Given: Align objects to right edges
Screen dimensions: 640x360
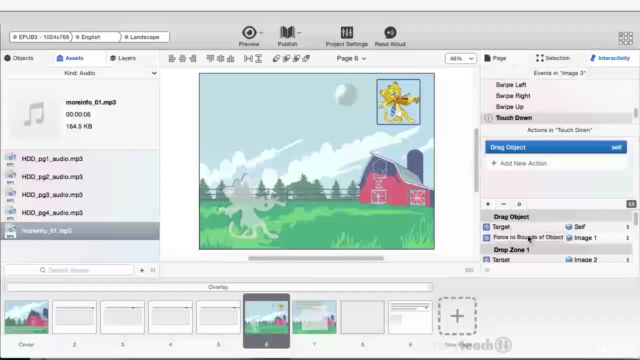Looking at the screenshot, I should (x=193, y=58).
